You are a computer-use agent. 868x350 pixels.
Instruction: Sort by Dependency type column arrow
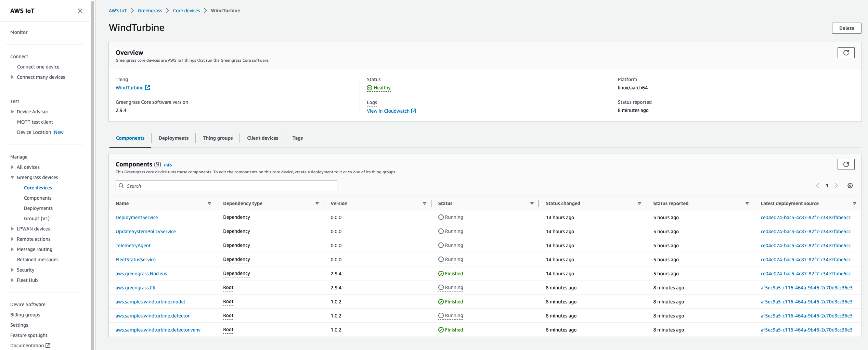tap(317, 203)
